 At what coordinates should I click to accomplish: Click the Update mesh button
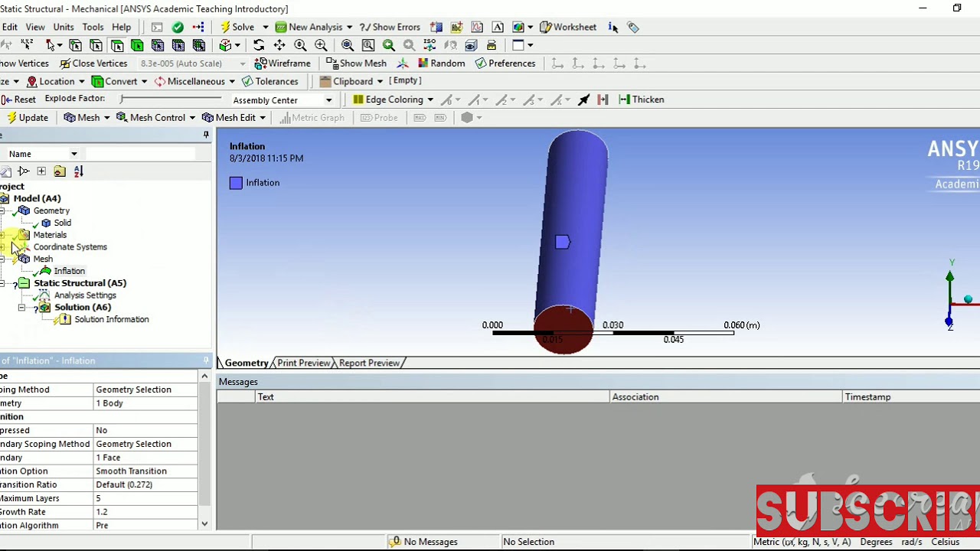point(28,118)
